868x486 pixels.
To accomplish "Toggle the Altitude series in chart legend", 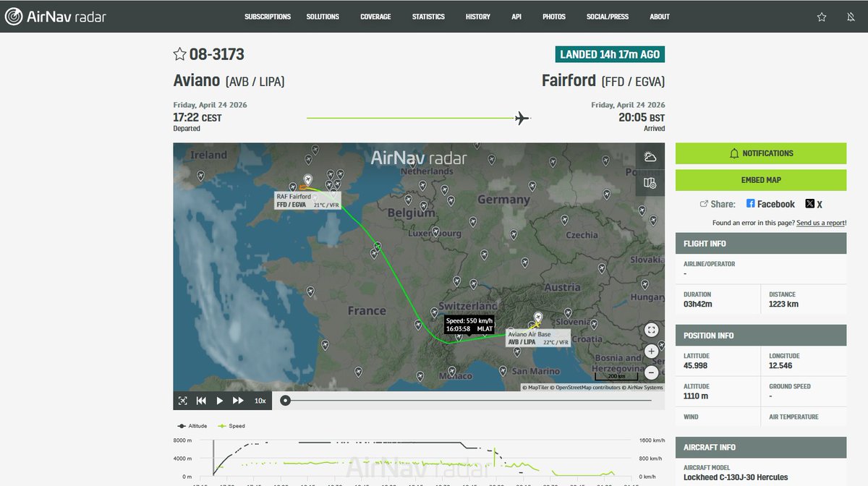I will (193, 426).
